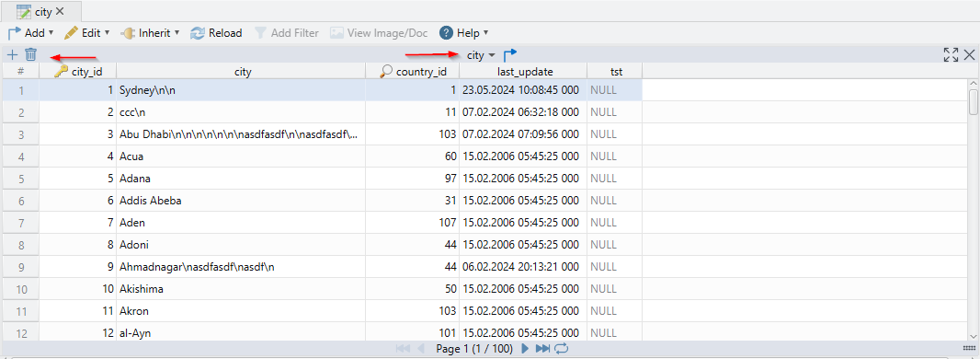Click last_update 23.05.2024 10:08:45 cell
This screenshot has width=980, height=359.
tap(523, 90)
